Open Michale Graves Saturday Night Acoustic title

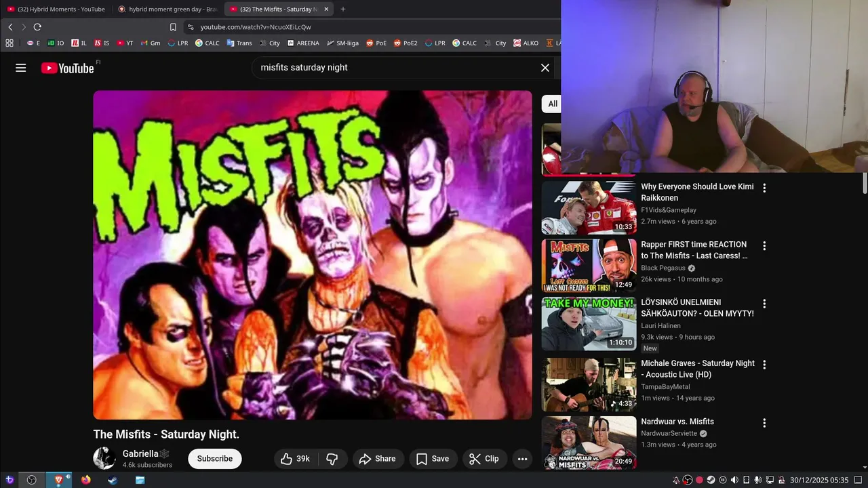[698, 369]
